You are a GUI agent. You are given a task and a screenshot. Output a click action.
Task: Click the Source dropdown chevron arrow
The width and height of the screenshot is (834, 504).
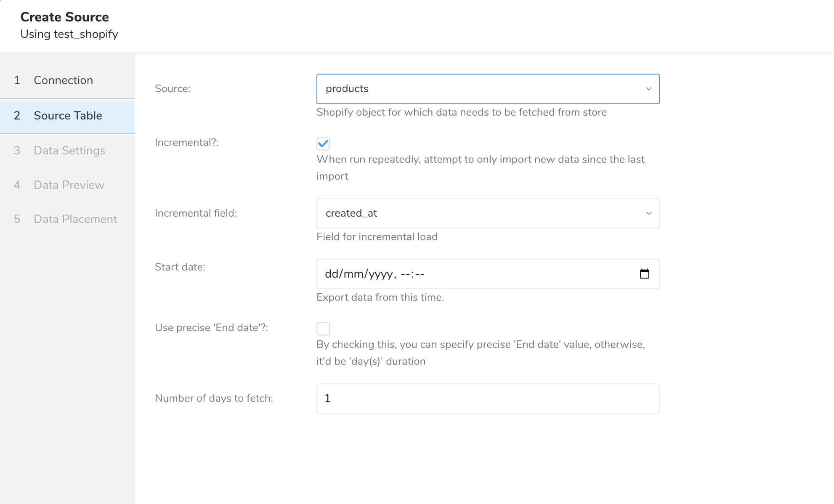tap(648, 89)
